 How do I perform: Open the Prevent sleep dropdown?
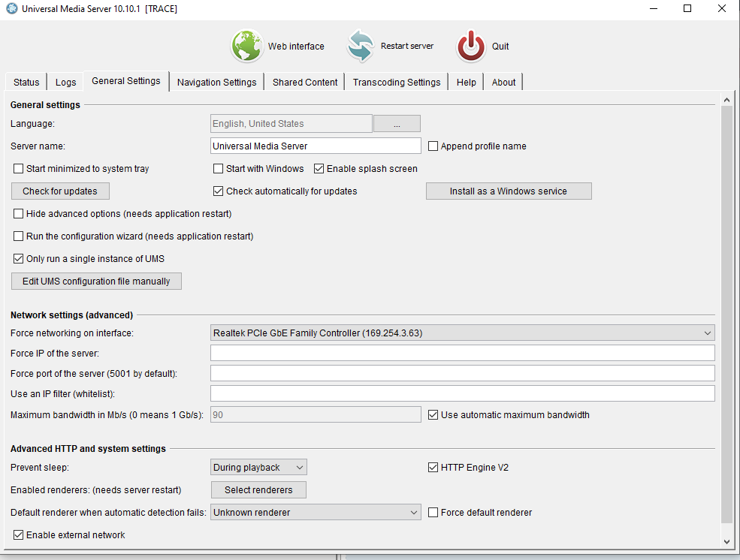258,468
